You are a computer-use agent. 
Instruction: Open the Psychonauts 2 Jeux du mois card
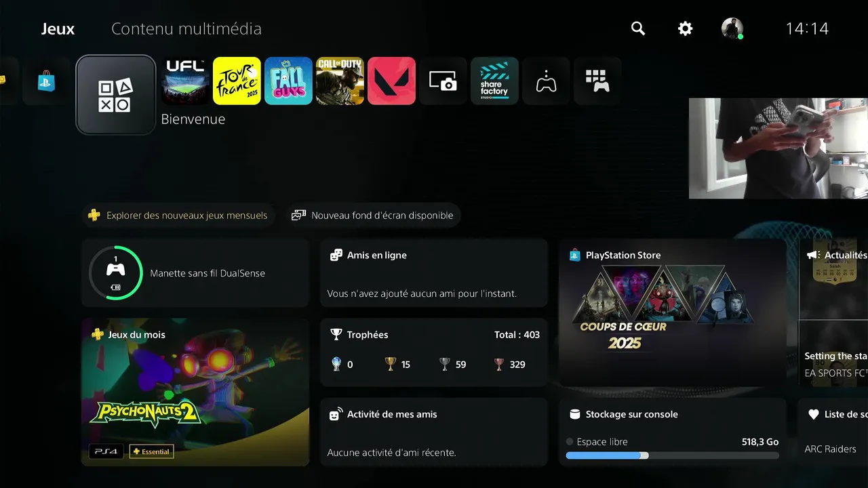(x=195, y=392)
